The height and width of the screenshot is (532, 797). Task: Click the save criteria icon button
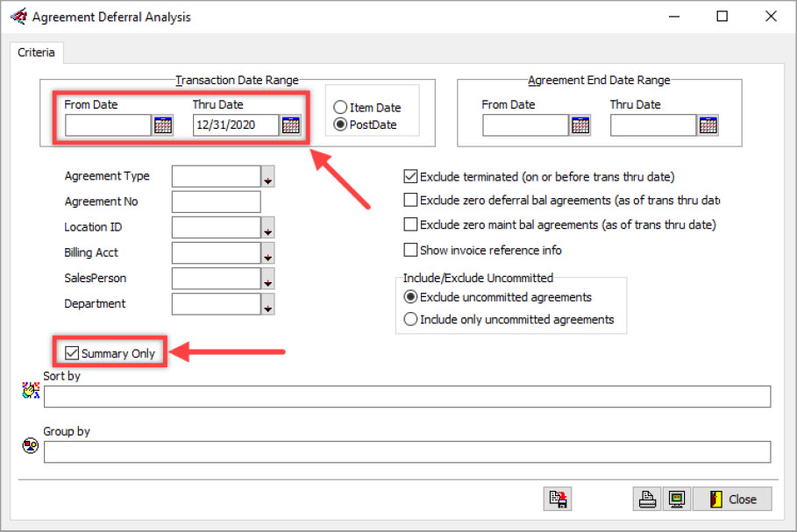pos(558,499)
